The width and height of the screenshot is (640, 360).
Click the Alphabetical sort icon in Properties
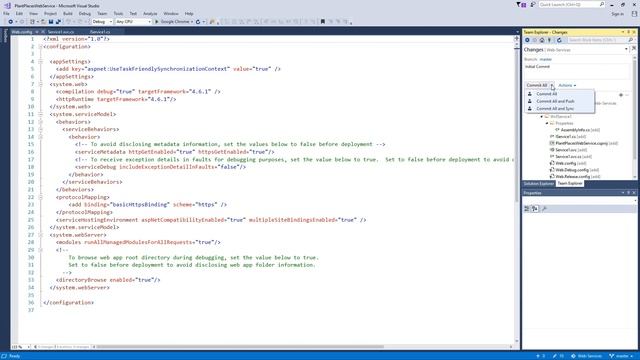point(535,209)
